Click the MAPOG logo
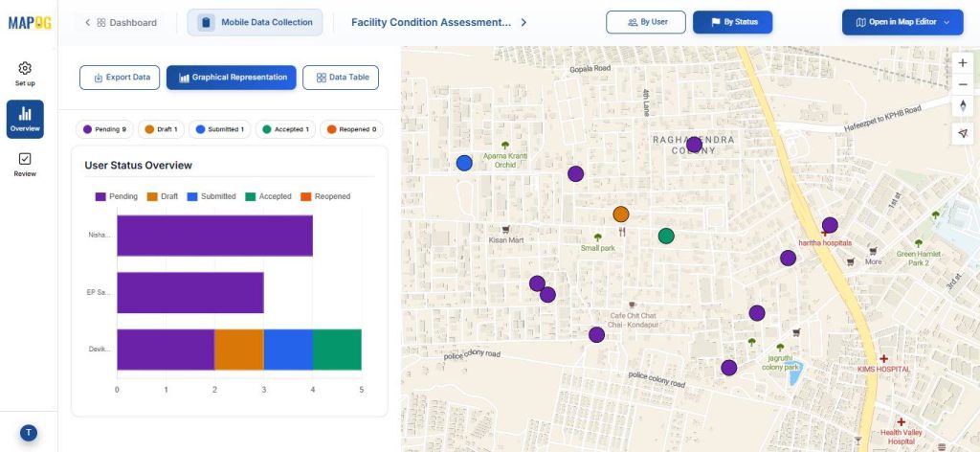The image size is (980, 452). click(29, 22)
